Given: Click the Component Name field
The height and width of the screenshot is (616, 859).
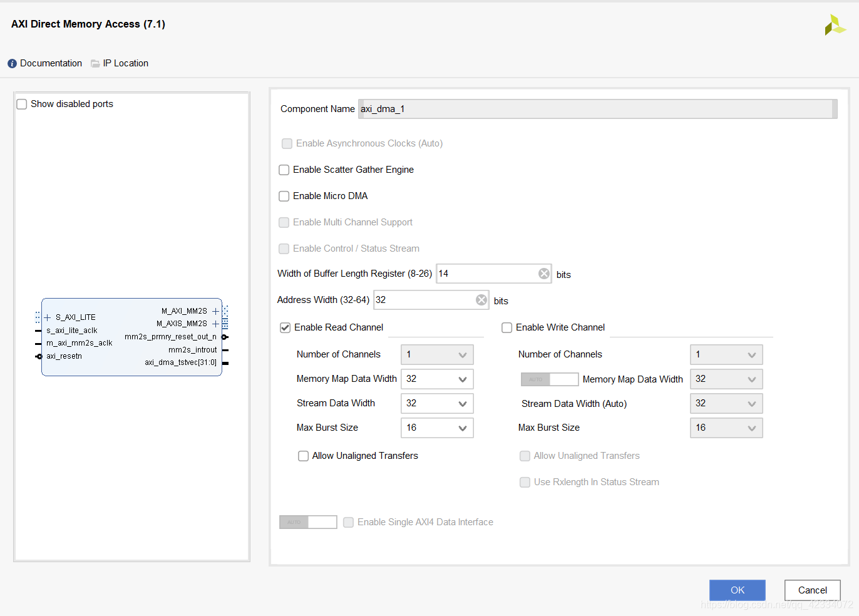Looking at the screenshot, I should point(597,109).
